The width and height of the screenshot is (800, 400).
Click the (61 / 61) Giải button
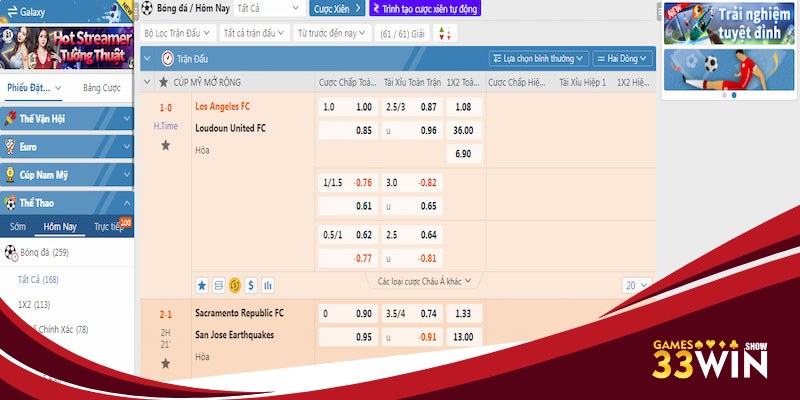[x=402, y=33]
